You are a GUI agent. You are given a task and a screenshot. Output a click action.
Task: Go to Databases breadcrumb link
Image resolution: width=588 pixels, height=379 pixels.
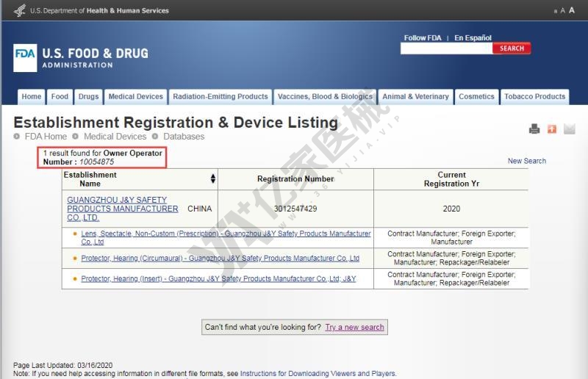[184, 137]
